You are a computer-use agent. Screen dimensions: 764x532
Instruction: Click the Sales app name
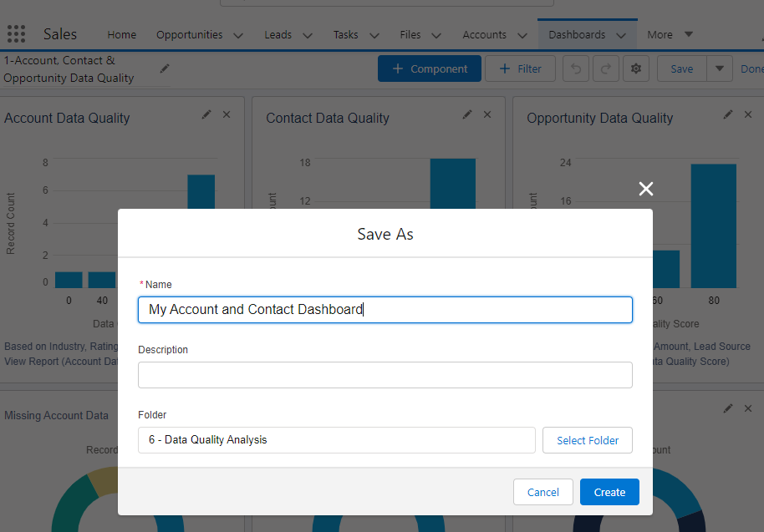pyautogui.click(x=60, y=34)
